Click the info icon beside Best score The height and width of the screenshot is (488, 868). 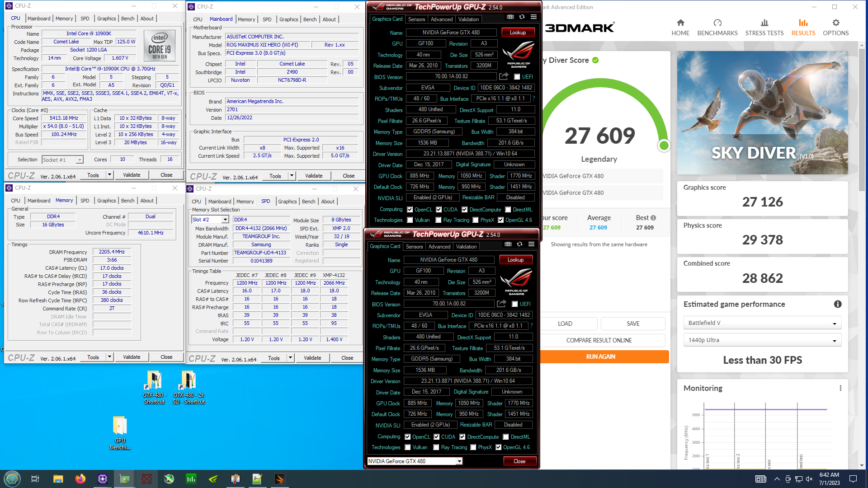coord(653,218)
